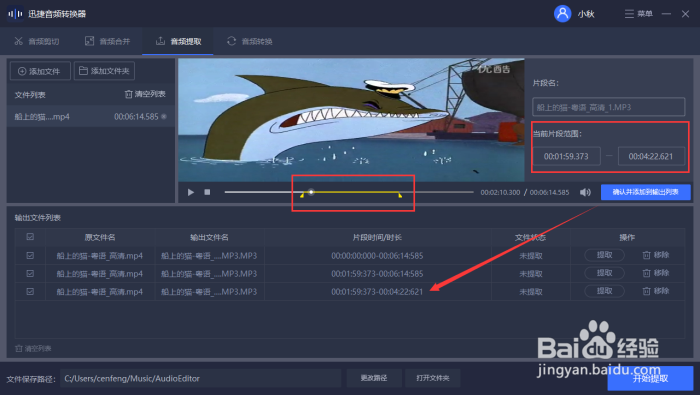
Task: Click 提取 for the 00:01:59:373-00:04:22:621 row
Action: coord(604,291)
